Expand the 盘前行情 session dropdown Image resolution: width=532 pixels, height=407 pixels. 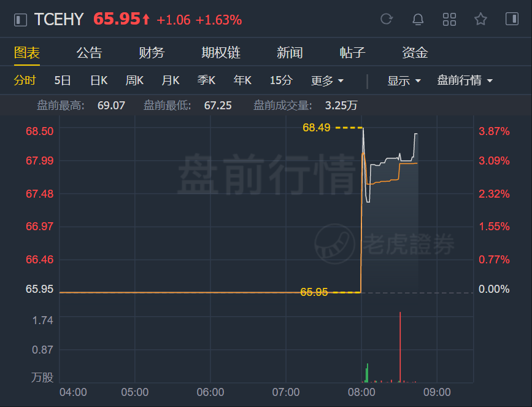click(x=465, y=80)
